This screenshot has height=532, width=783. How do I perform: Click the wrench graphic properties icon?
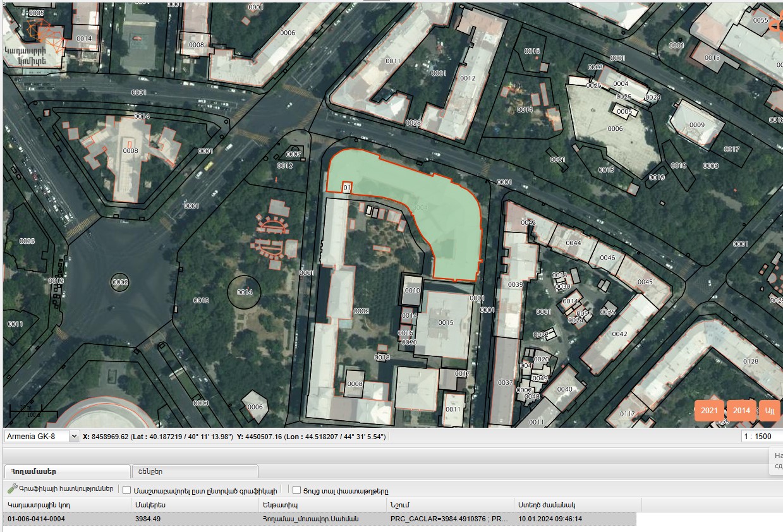11,489
